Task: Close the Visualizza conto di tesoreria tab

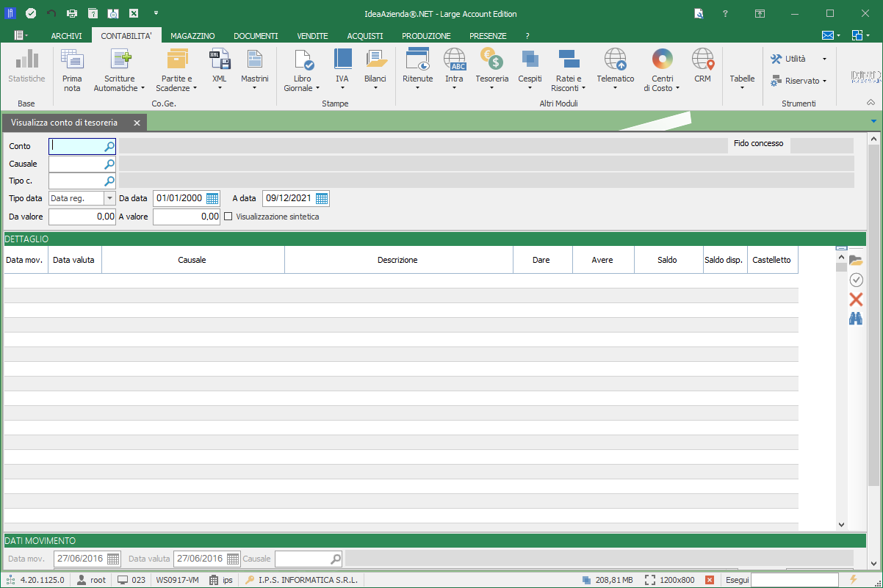Action: pos(136,123)
